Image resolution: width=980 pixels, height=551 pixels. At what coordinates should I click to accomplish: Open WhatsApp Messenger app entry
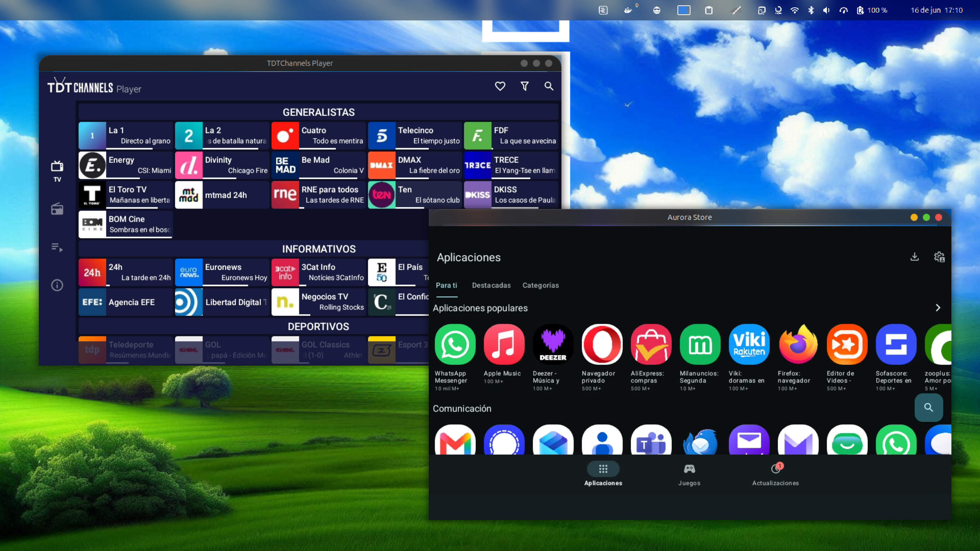tap(455, 358)
